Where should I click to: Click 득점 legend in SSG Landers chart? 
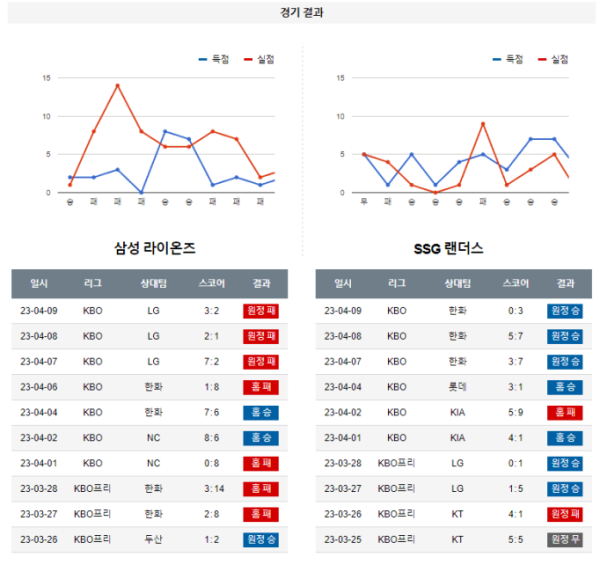(508, 59)
